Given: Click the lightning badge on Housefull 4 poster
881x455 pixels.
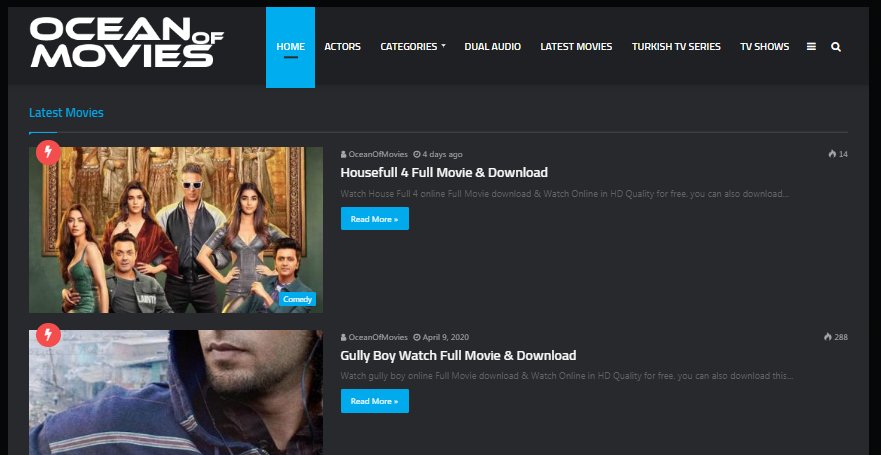Looking at the screenshot, I should (48, 152).
